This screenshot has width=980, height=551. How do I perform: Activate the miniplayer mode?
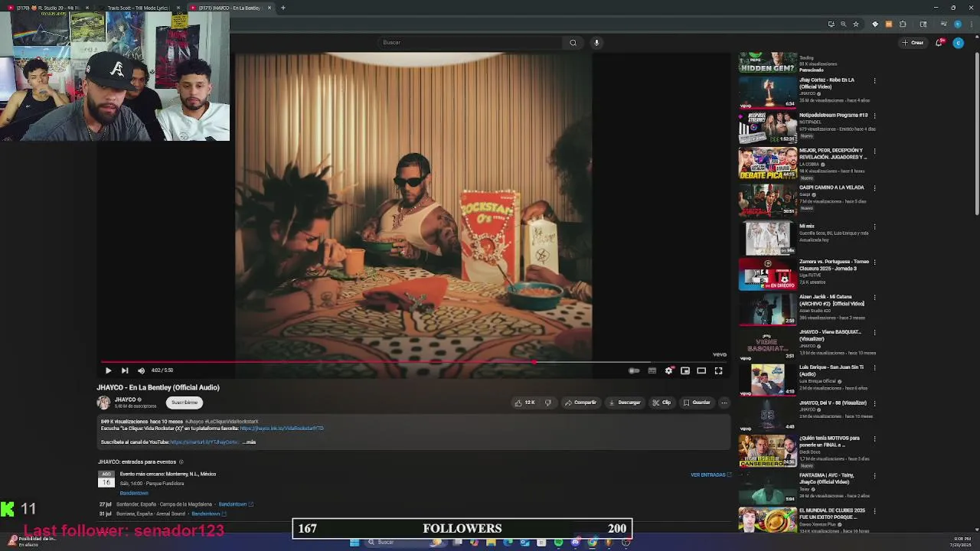coord(685,370)
